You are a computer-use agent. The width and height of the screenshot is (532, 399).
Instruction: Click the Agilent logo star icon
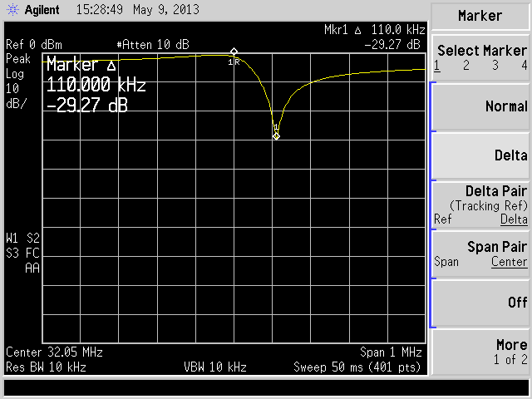pyautogui.click(x=12, y=9)
